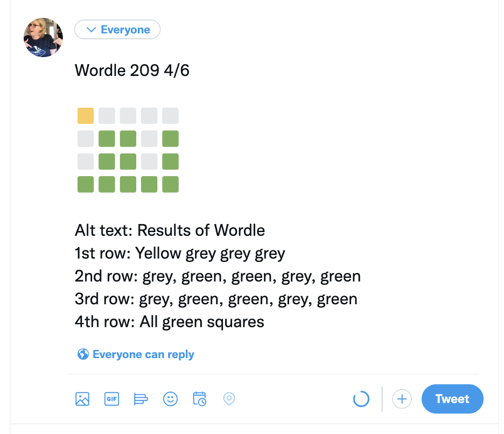
Task: Open the Everyone audience dropdown
Action: 117,30
